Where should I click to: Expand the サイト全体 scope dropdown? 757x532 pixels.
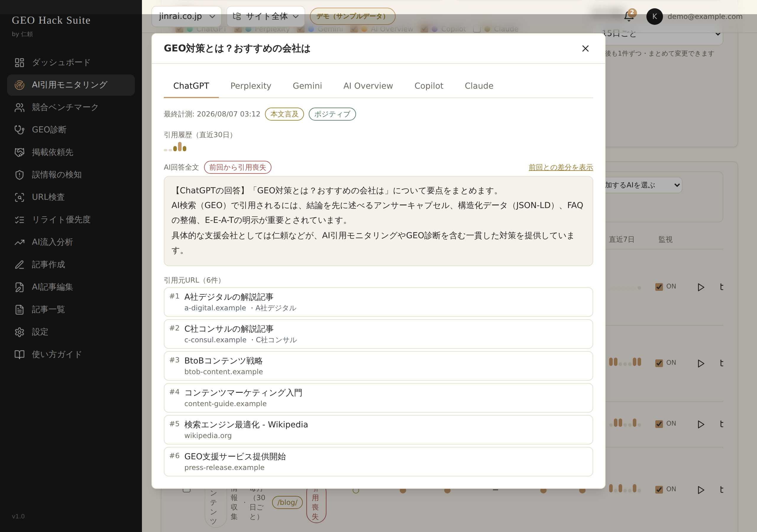pos(266,16)
